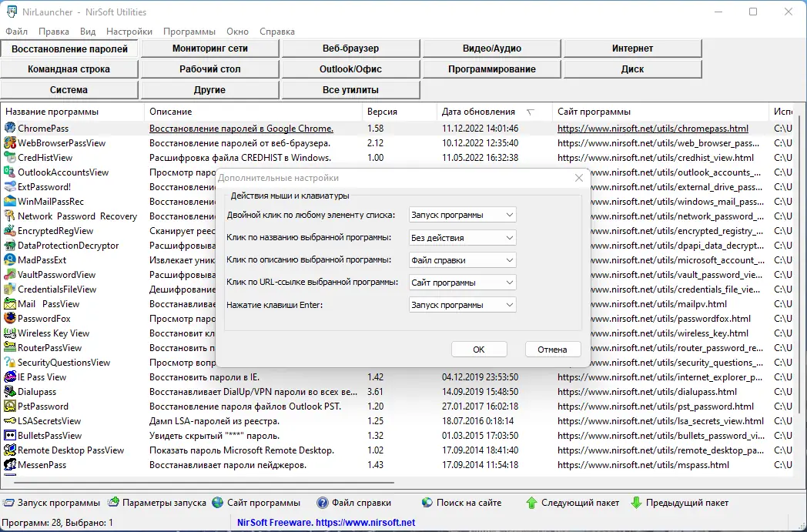Click the OutlookAccountsView icon
The height and width of the screenshot is (532, 807).
10,172
